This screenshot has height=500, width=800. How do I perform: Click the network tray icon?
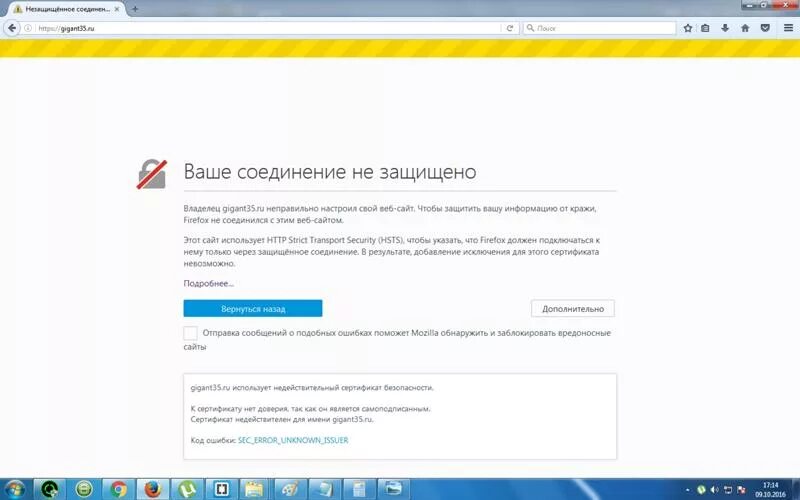click(728, 490)
